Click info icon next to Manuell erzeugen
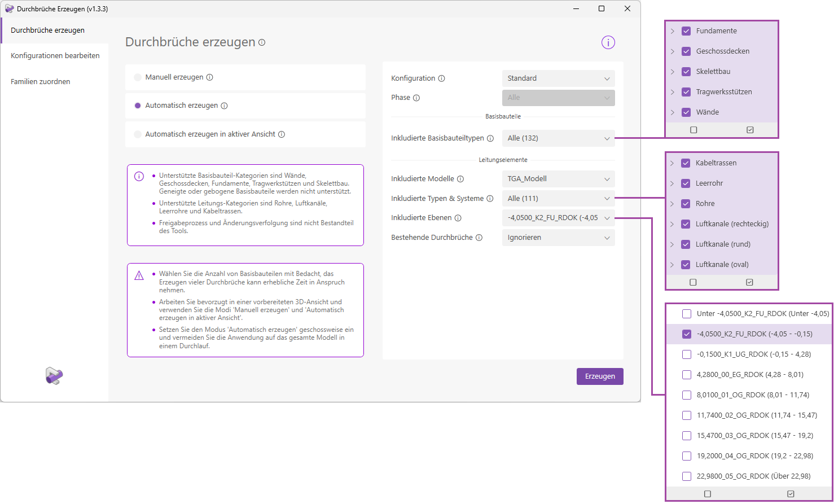The height and width of the screenshot is (504, 834). pos(210,77)
